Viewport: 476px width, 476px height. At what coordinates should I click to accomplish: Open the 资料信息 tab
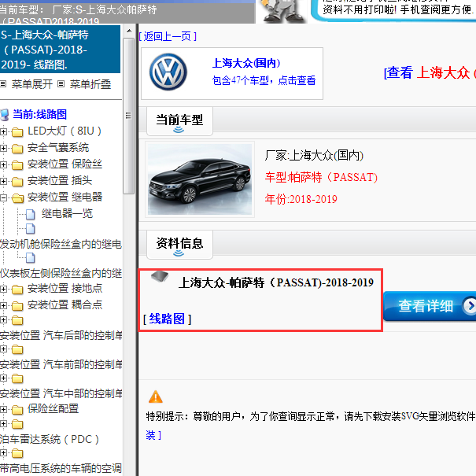click(x=179, y=245)
